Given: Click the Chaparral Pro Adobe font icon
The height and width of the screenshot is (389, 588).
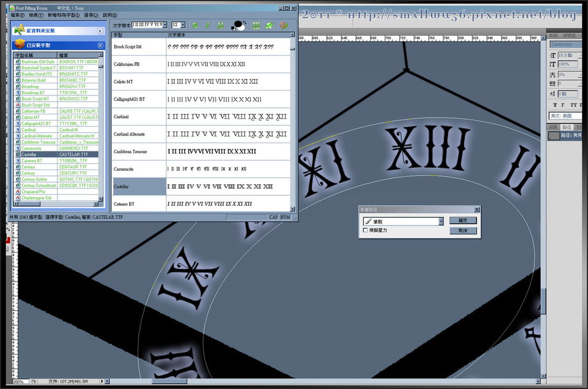Looking at the screenshot, I should [x=18, y=192].
